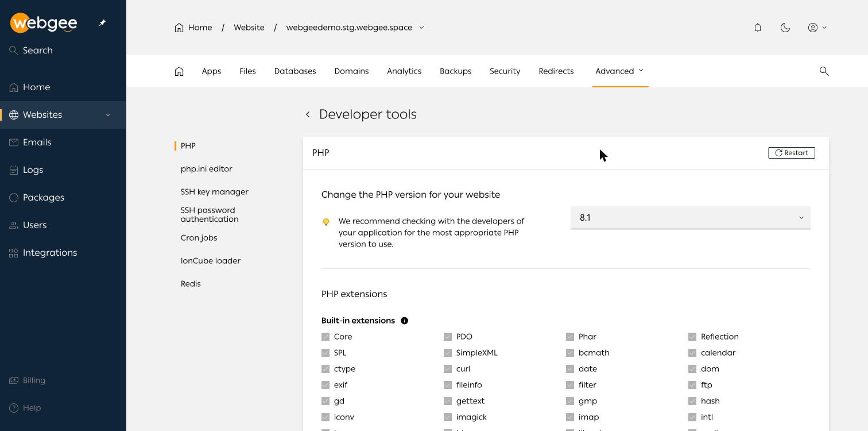Click Home breadcrumb icon
868x431 pixels.
[x=179, y=28]
